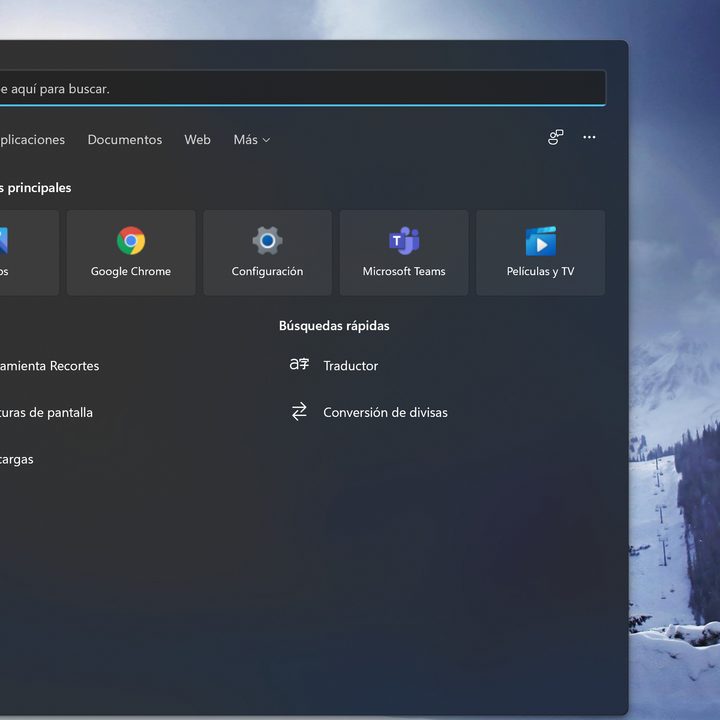Screen dimensions: 720x720
Task: Select Conversión de divisas quick search text
Action: click(385, 412)
